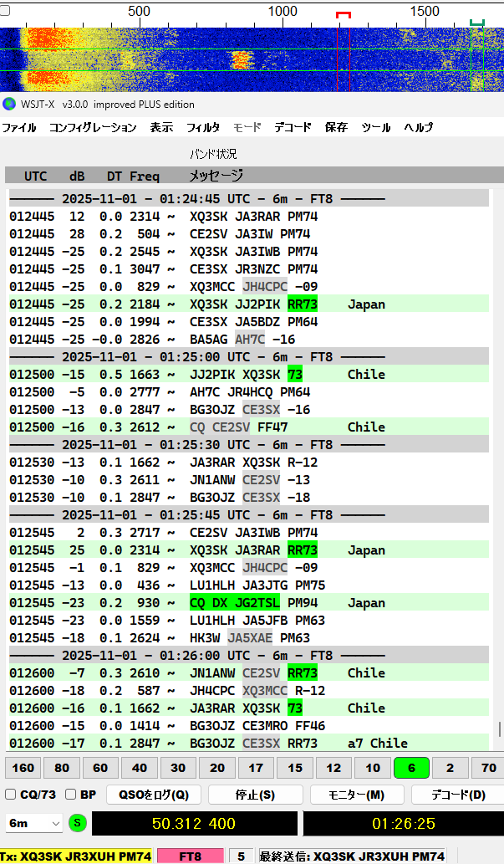Click the green S indicator circle
504x864 pixels.
tap(78, 823)
